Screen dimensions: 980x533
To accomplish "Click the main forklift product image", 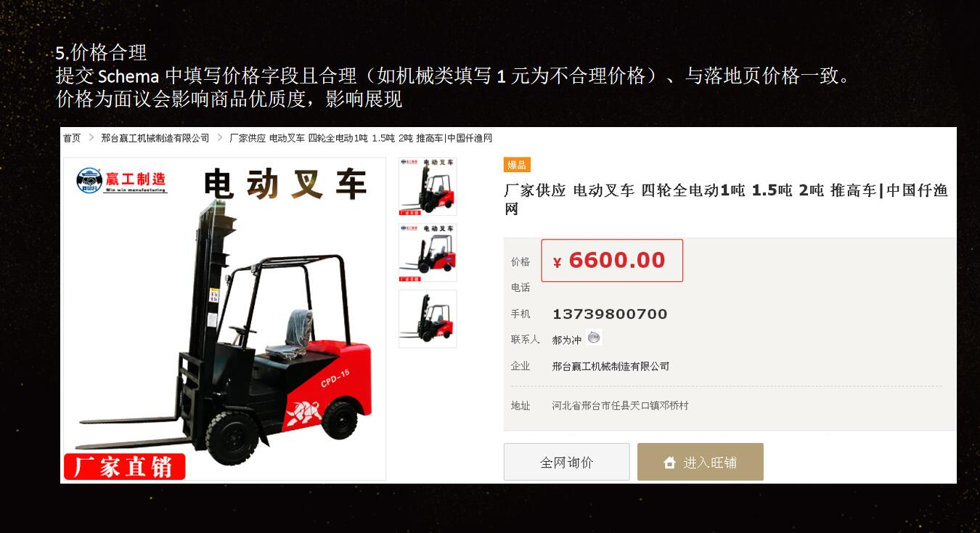I will [224, 319].
